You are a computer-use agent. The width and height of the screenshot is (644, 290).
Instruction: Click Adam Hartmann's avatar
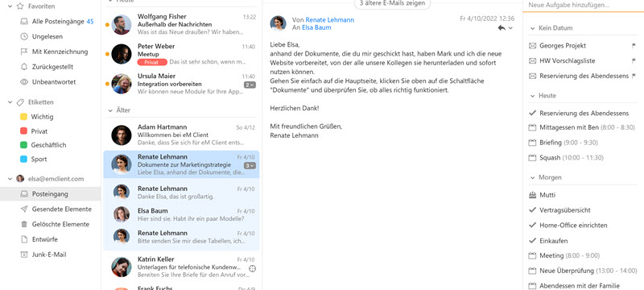(x=122, y=135)
